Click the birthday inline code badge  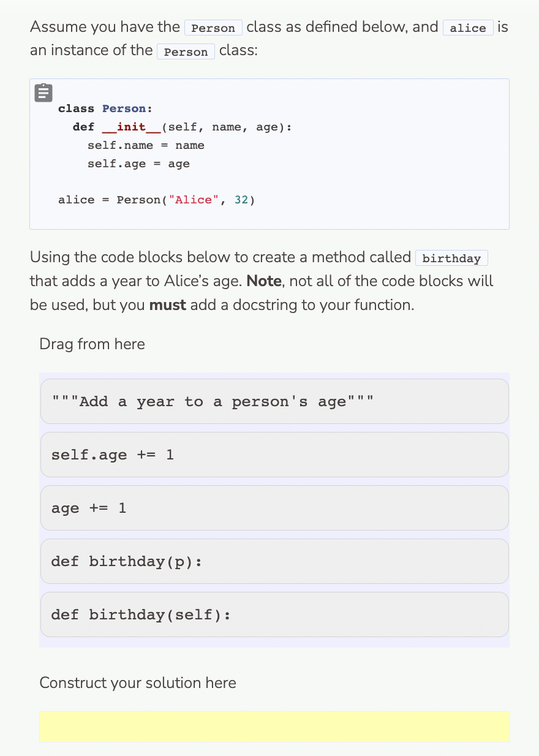451,258
